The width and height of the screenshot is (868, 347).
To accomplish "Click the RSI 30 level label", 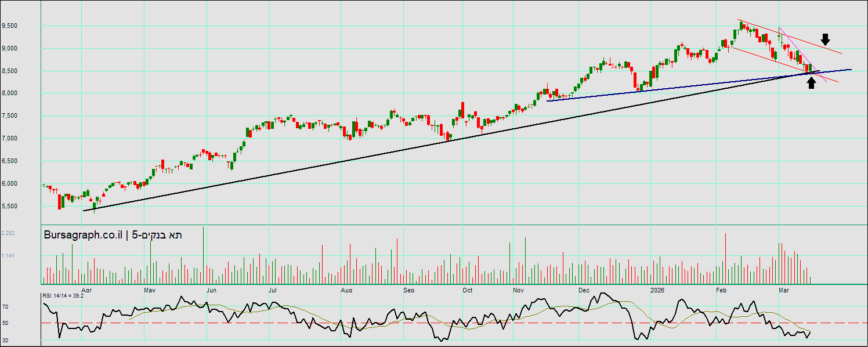I will tap(5, 340).
